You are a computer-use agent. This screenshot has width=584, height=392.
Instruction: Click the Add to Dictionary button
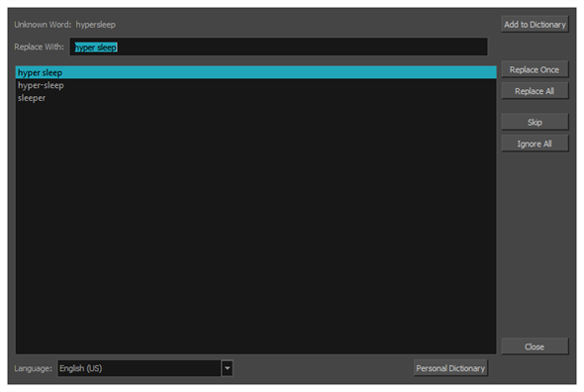pyautogui.click(x=535, y=24)
